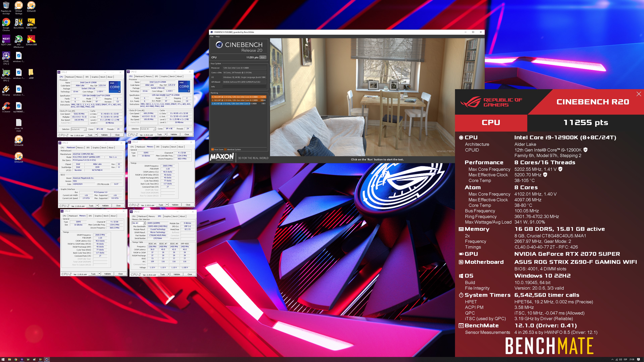Viewport: 644px width, 362px height.
Task: Select the Winamp desktop icon
Action: tap(6, 91)
